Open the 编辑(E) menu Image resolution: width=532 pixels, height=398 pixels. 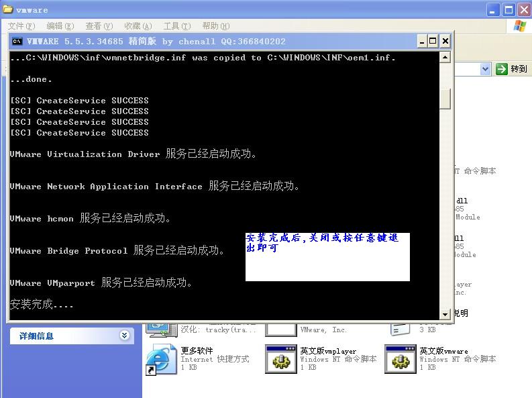click(60, 26)
